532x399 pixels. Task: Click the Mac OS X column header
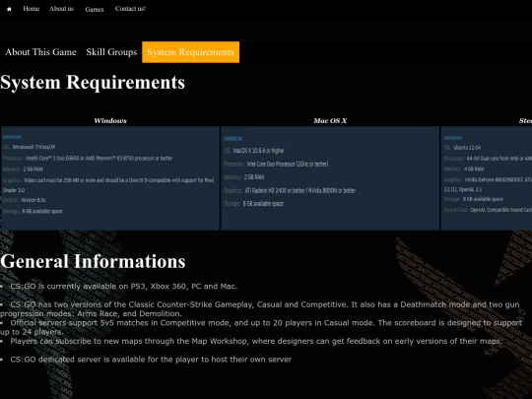330,120
